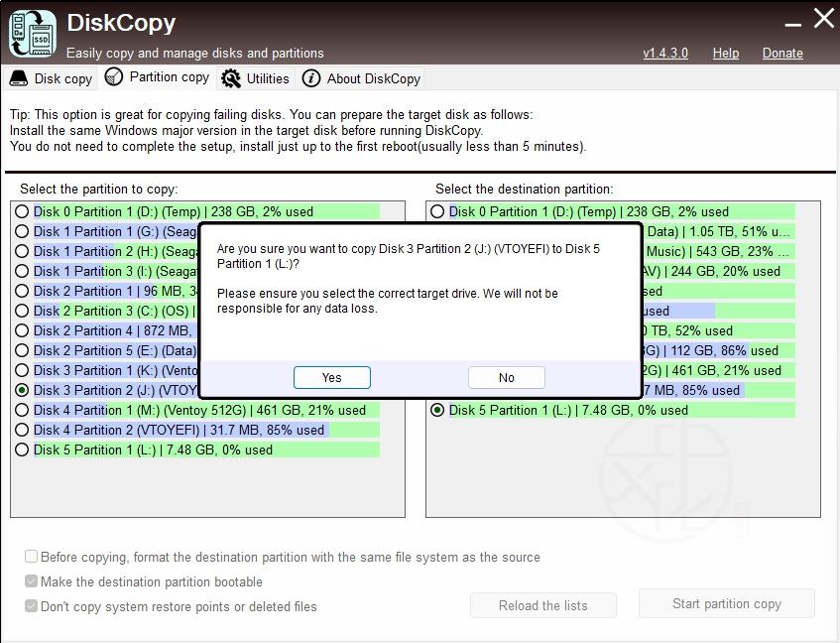Open the Donate link
The image size is (840, 643).
(782, 53)
